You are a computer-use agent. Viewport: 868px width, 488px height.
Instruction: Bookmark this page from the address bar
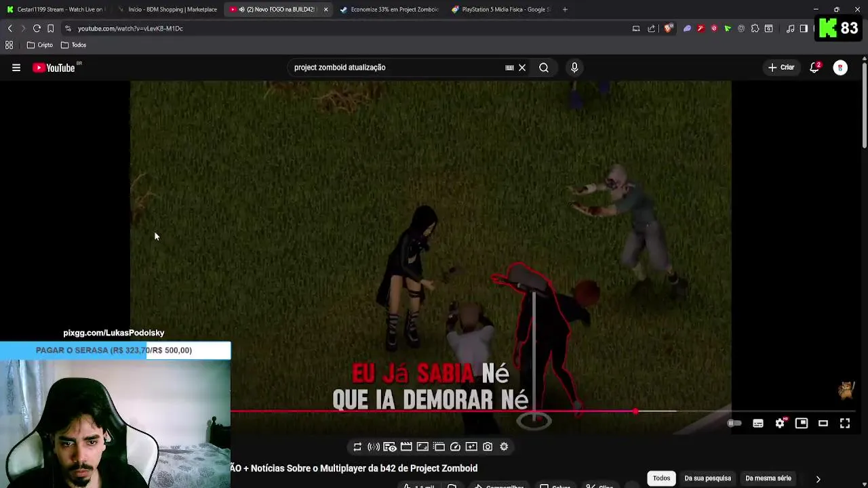(50, 28)
